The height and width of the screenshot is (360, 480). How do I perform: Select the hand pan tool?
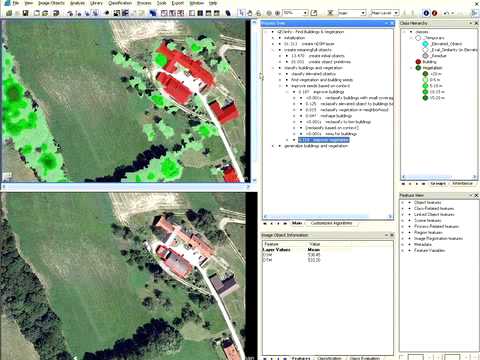(250, 13)
